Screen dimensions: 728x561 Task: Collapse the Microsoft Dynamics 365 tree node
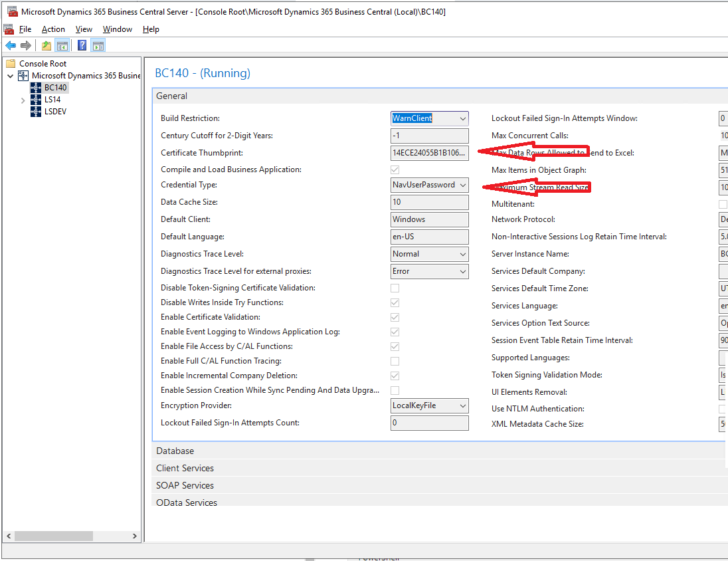click(11, 76)
